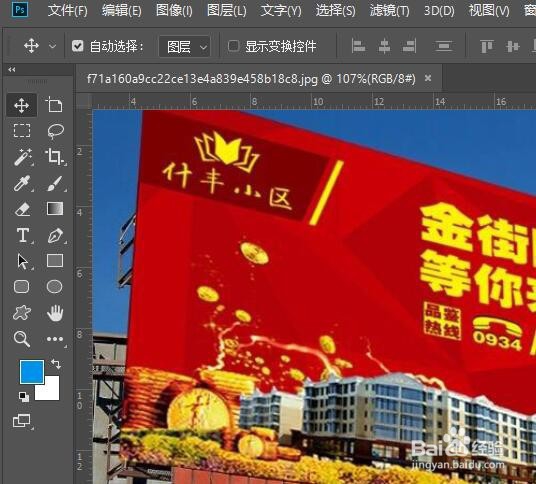
Task: Reset default foreground and background colors
Action: pyautogui.click(x=24, y=396)
